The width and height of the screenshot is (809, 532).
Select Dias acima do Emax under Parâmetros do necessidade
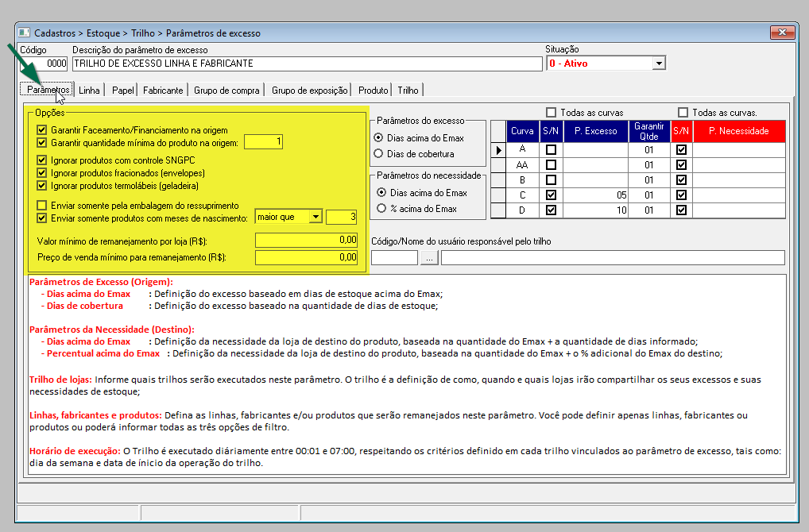tap(381, 192)
